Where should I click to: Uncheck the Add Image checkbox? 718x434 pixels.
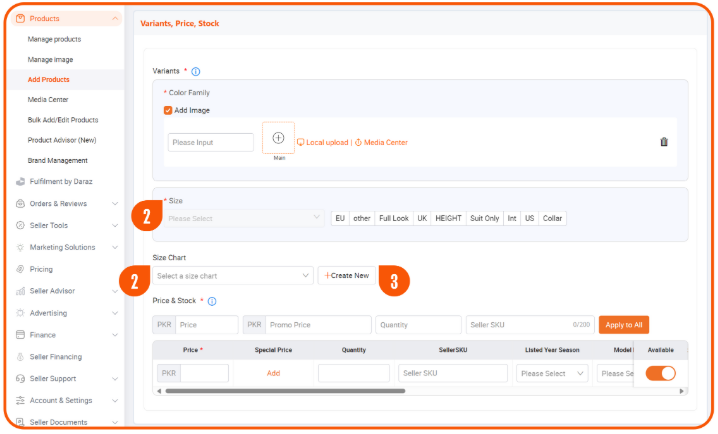click(168, 110)
